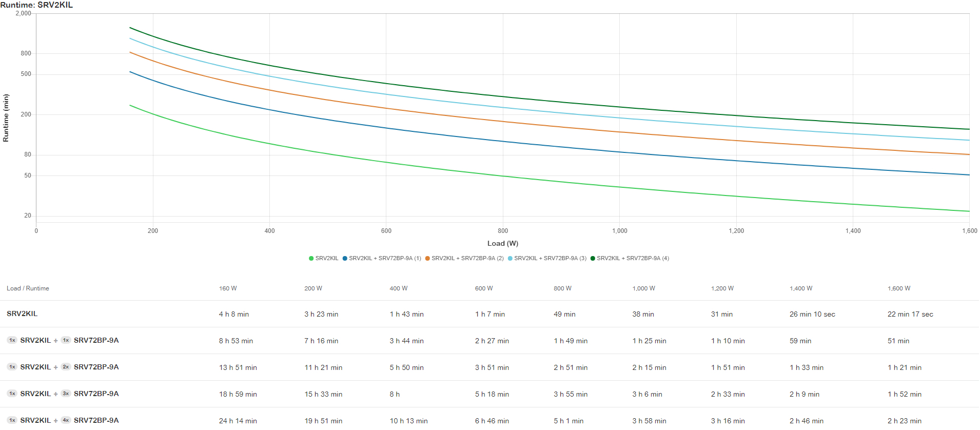Click the 'Runtime: SRV2KIL' chart title
980x430 pixels.
[x=36, y=5]
